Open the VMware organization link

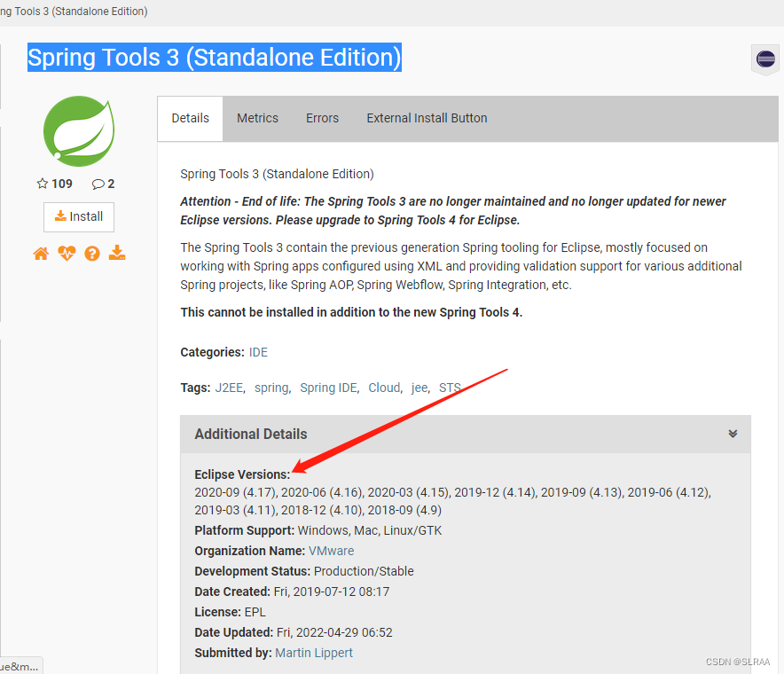(331, 551)
